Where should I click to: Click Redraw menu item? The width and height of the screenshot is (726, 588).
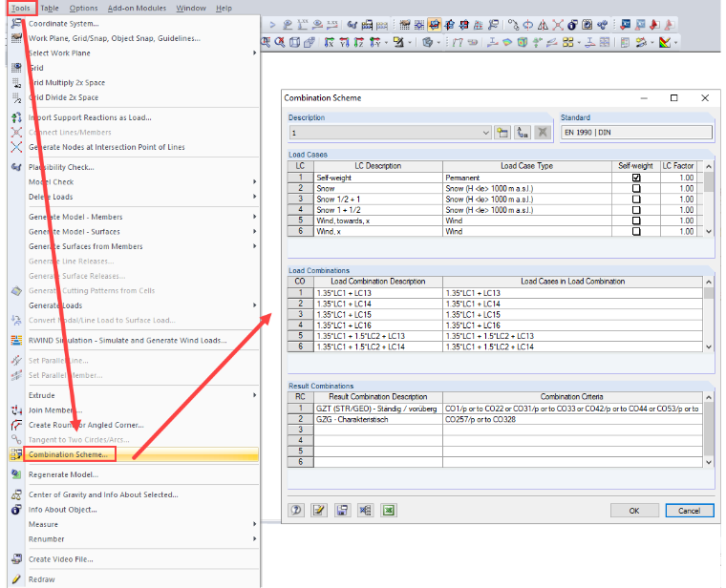click(x=135, y=579)
